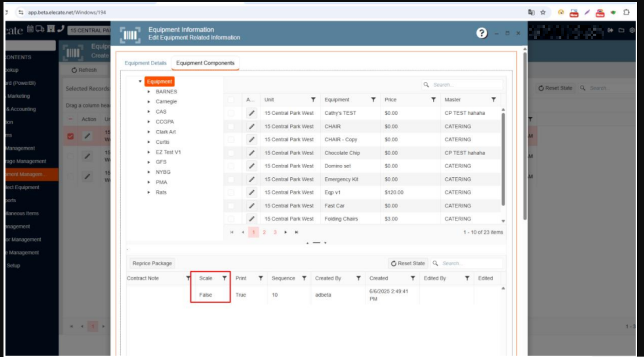Check the Domino set row checkbox

tap(231, 166)
